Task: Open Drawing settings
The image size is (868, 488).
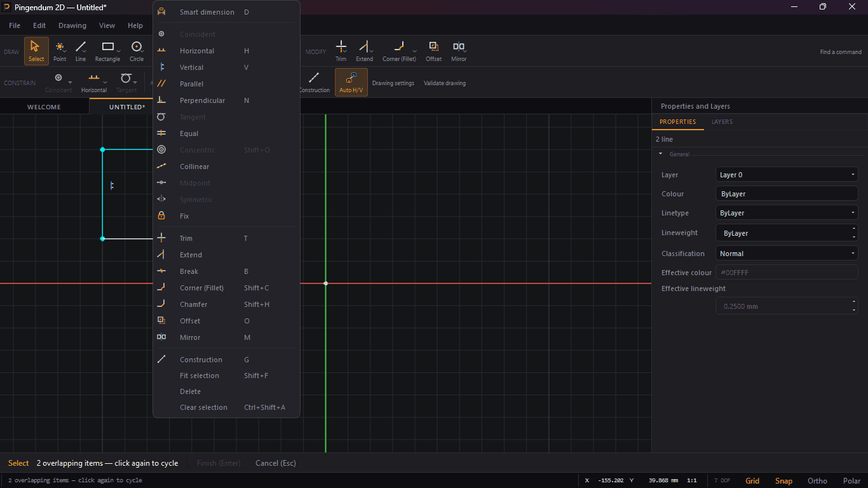Action: [x=393, y=83]
